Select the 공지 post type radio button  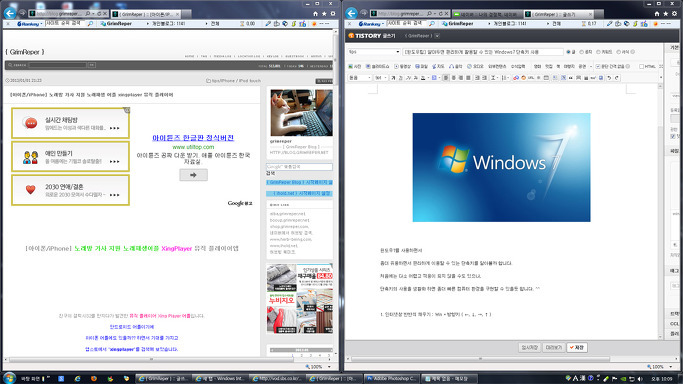click(x=582, y=52)
